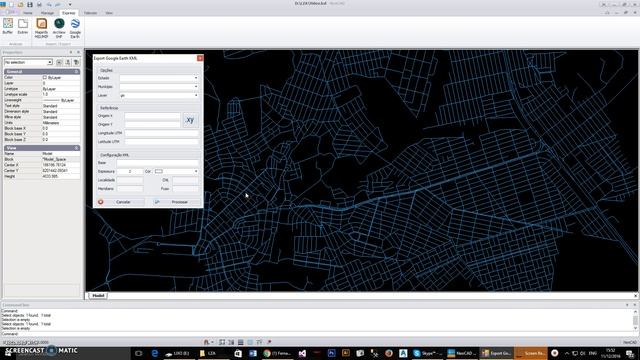
Task: Open the View ribbon tab
Action: (109, 13)
